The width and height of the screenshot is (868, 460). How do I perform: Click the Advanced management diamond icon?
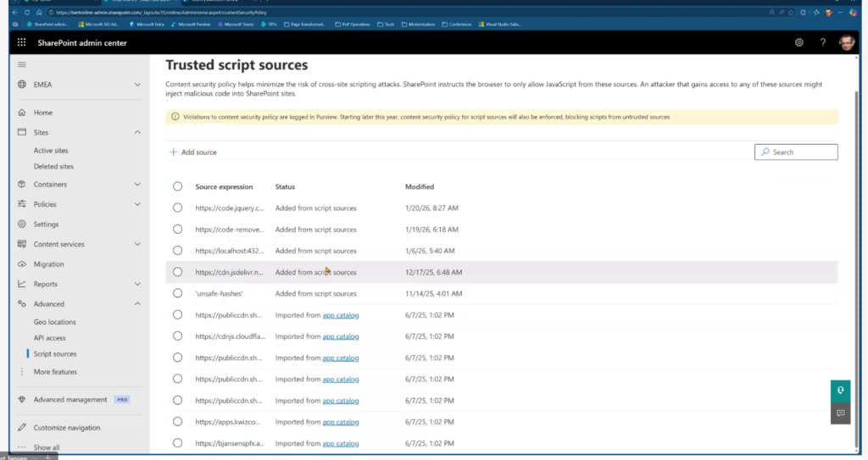[22, 400]
